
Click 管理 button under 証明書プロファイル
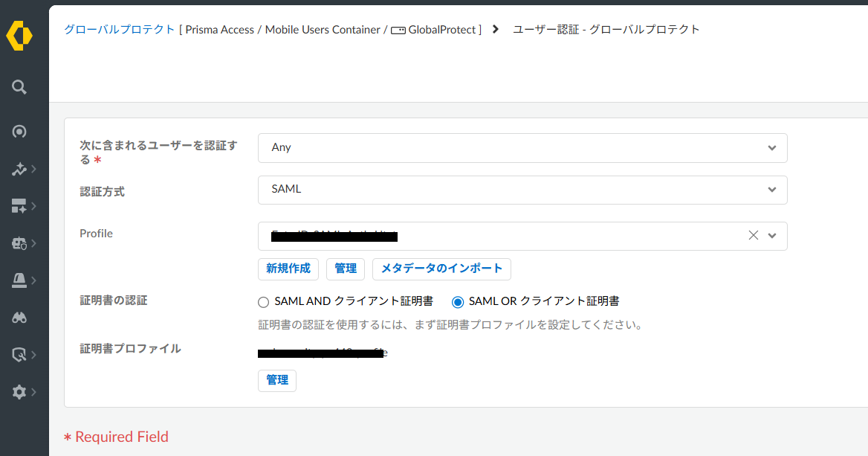click(x=277, y=380)
